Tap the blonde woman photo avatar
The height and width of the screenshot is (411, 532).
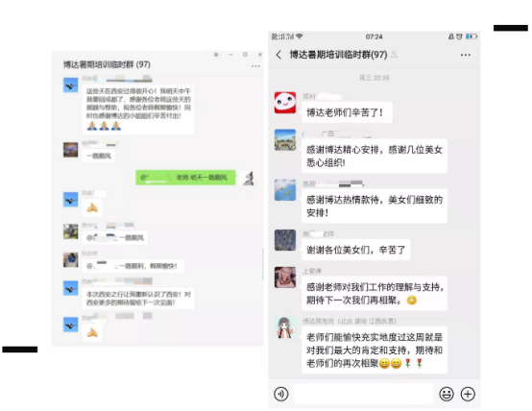pos(285,278)
